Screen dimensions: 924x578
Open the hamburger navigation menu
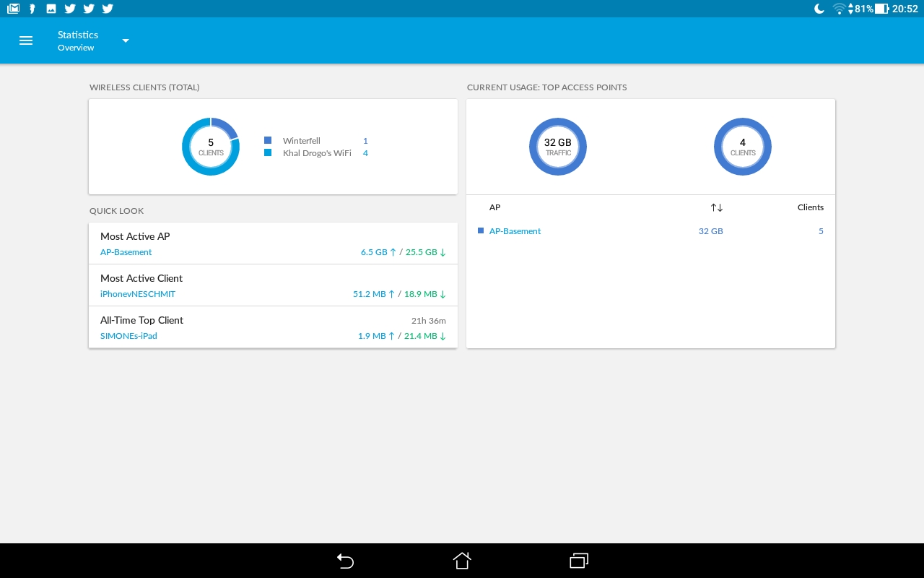click(26, 41)
